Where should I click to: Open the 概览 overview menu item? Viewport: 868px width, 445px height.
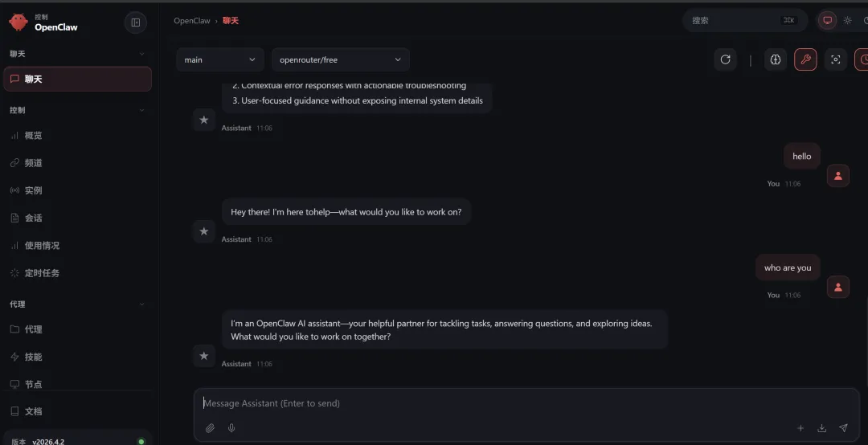click(x=33, y=136)
